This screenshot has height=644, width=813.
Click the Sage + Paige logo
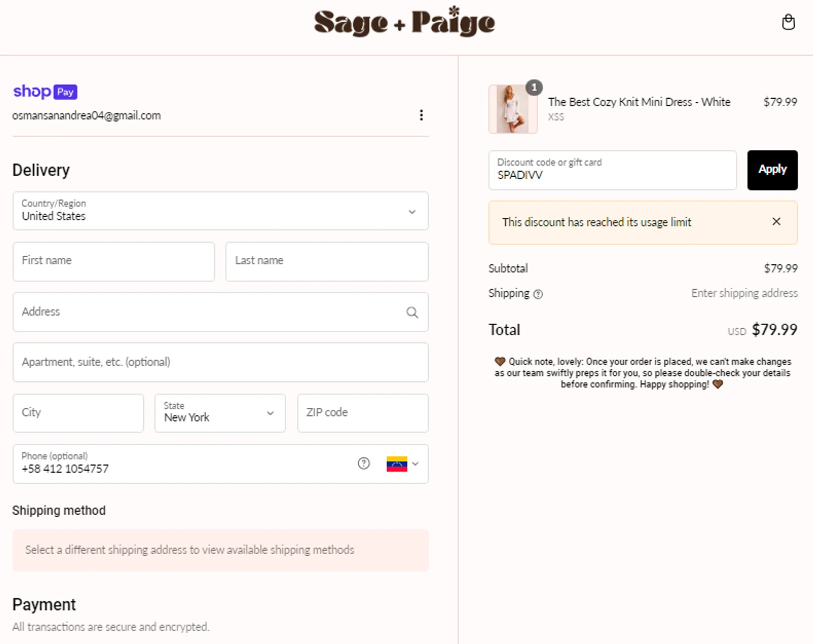click(x=404, y=22)
